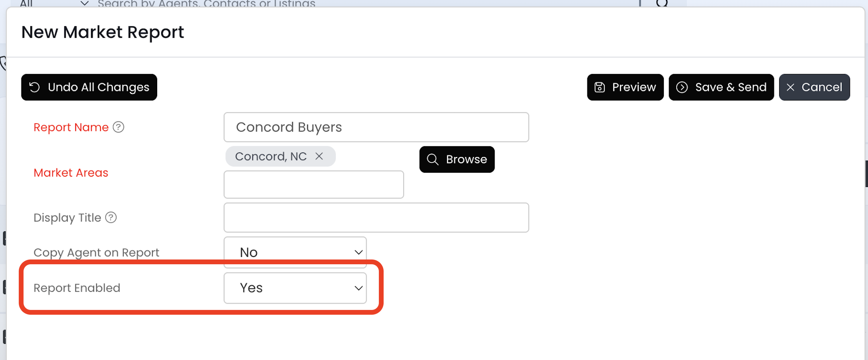Click the Preview button's save icon
Viewport: 868px width, 360px height.
click(600, 87)
